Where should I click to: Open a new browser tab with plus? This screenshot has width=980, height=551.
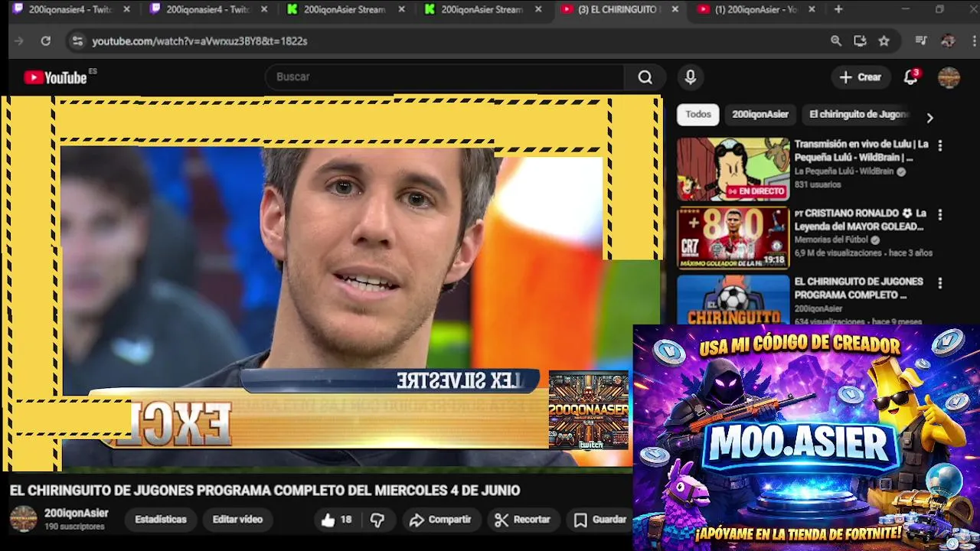coord(838,9)
